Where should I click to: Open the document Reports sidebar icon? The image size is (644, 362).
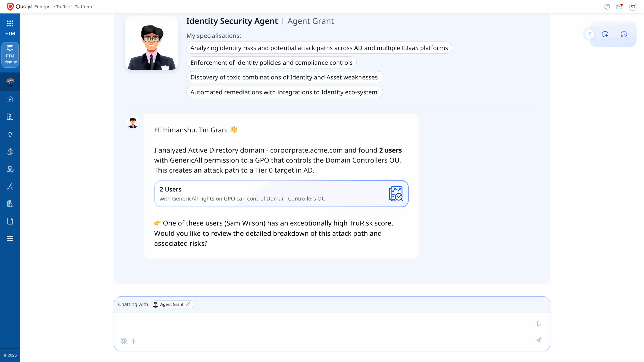(10, 221)
